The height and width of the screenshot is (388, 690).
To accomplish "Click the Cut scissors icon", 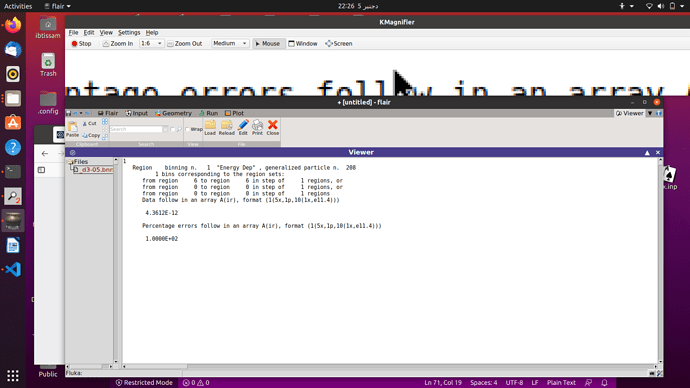I will pyautogui.click(x=90, y=124).
